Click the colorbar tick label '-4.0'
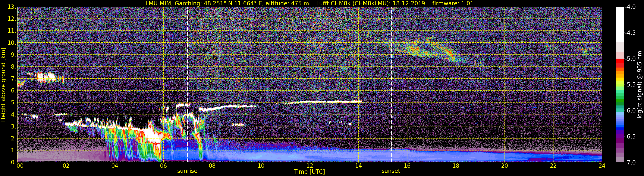The width and height of the screenshot is (644, 176). pos(630,7)
